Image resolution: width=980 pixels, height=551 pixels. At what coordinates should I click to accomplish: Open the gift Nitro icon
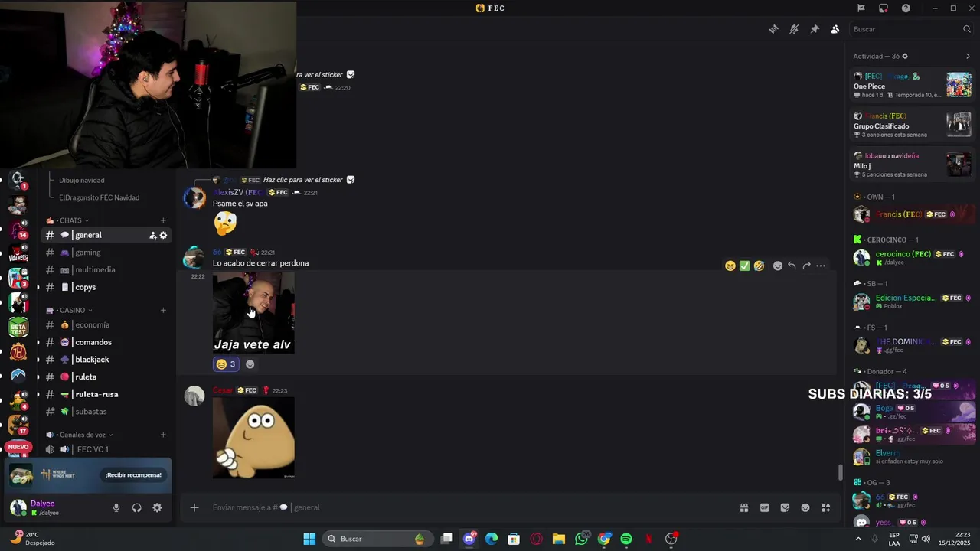743,507
